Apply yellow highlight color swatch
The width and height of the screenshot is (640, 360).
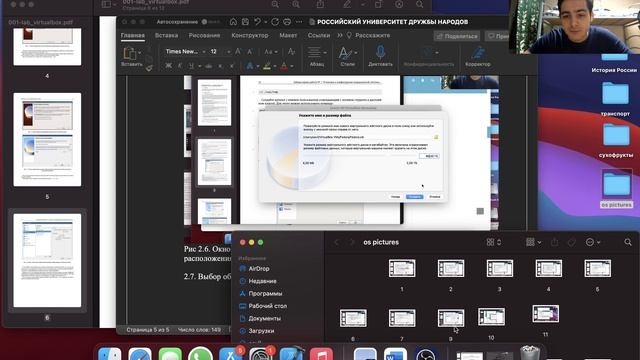point(267,66)
